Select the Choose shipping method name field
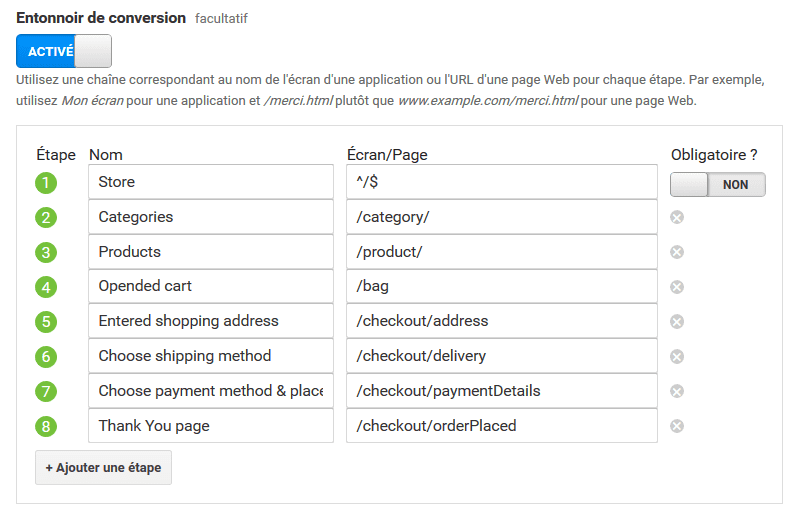798x512 pixels. coord(210,356)
